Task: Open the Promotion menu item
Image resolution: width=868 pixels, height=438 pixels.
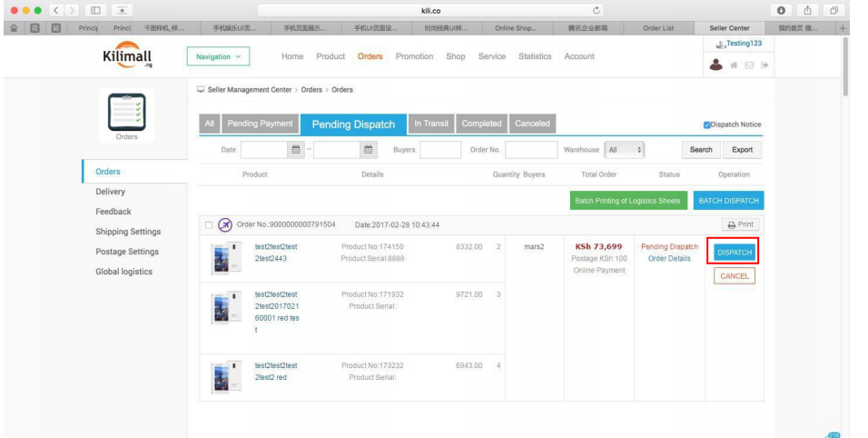Action: (414, 56)
